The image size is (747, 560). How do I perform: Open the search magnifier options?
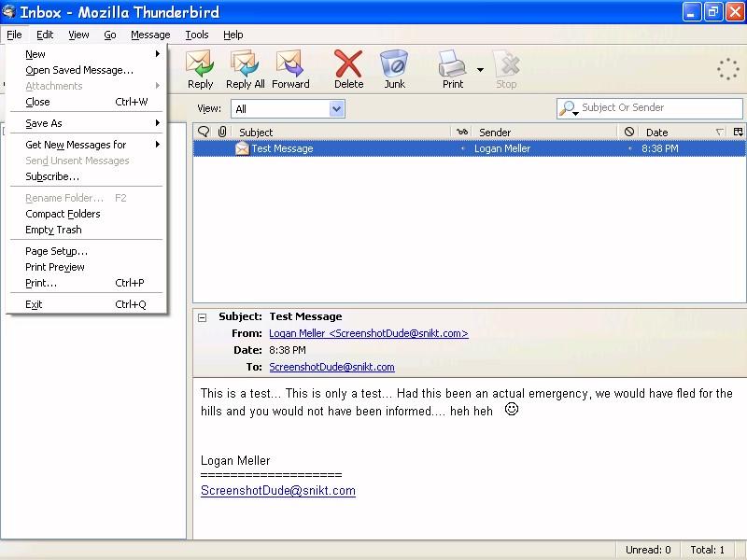569,108
